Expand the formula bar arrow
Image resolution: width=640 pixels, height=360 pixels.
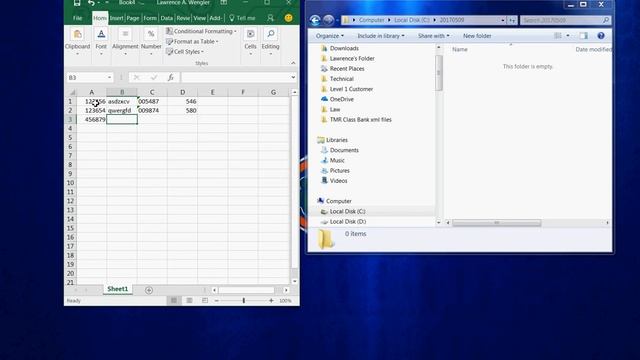click(293, 78)
